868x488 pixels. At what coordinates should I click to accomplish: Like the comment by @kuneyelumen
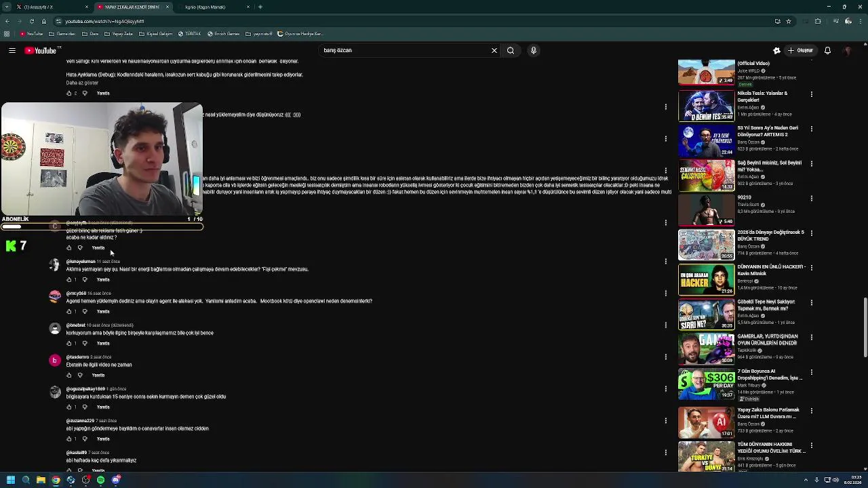tap(68, 279)
